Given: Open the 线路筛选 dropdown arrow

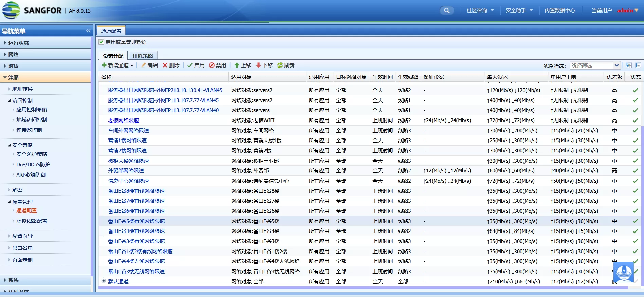Looking at the screenshot, I should pyautogui.click(x=617, y=66).
